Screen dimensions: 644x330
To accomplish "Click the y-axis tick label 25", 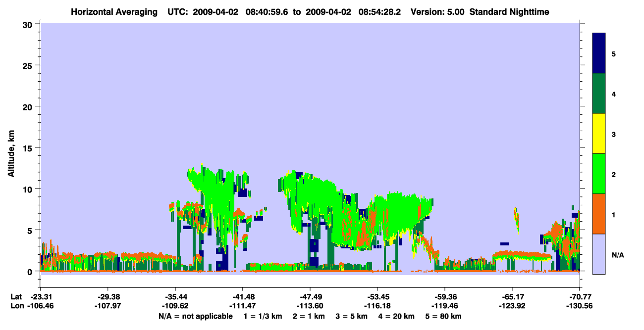I will point(29,65).
